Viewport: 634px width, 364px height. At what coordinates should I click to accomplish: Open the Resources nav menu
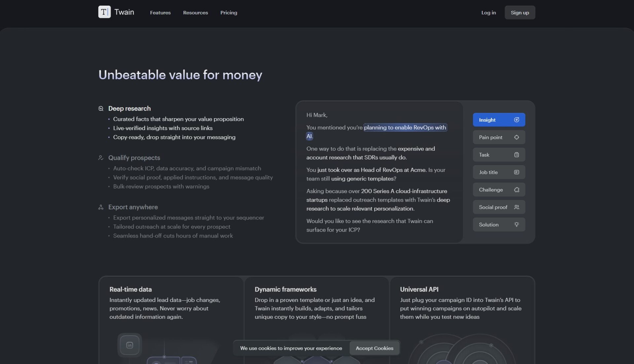click(195, 13)
